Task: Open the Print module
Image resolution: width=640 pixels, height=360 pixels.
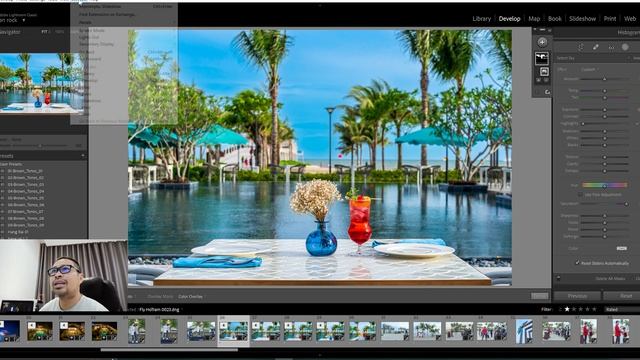Action: pos(610,19)
